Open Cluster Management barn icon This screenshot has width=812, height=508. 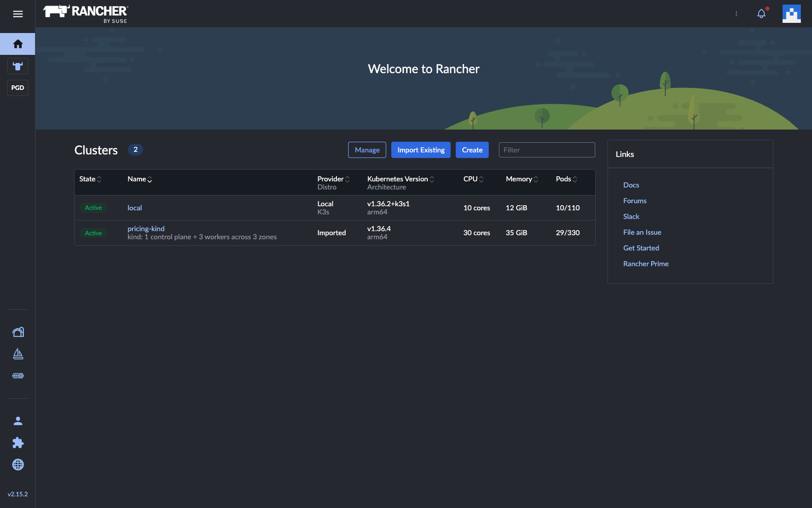[x=18, y=332]
